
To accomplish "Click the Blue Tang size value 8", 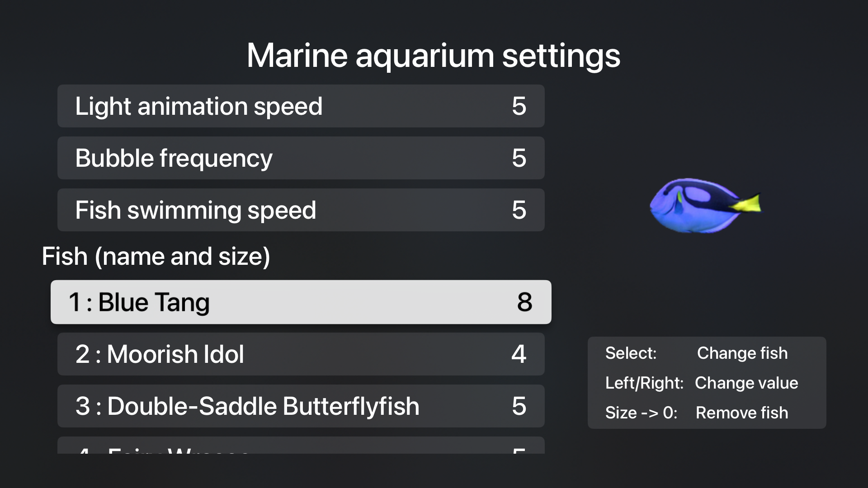I will (x=524, y=302).
